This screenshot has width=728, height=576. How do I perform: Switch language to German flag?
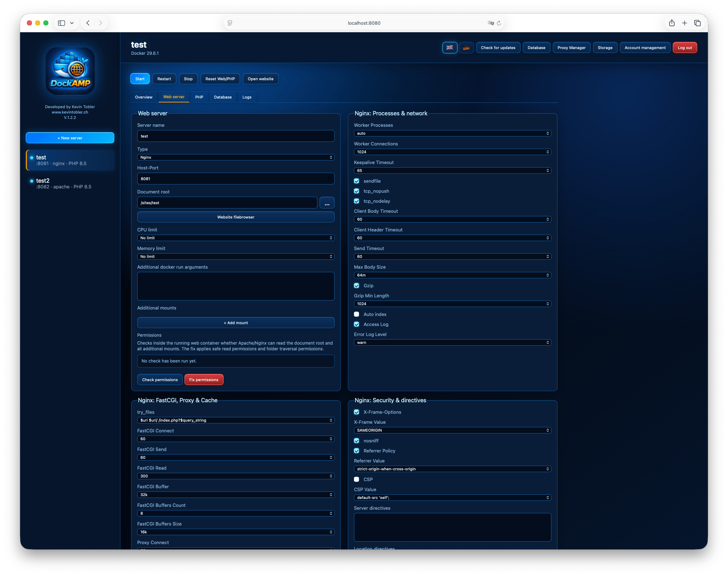coord(466,48)
